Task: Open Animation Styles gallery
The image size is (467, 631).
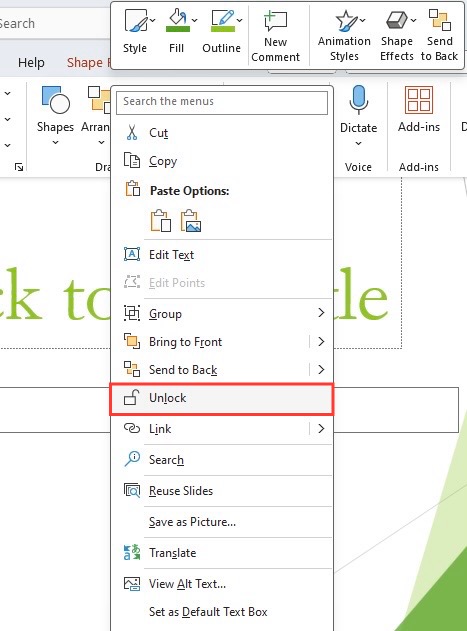Action: pyautogui.click(x=344, y=35)
